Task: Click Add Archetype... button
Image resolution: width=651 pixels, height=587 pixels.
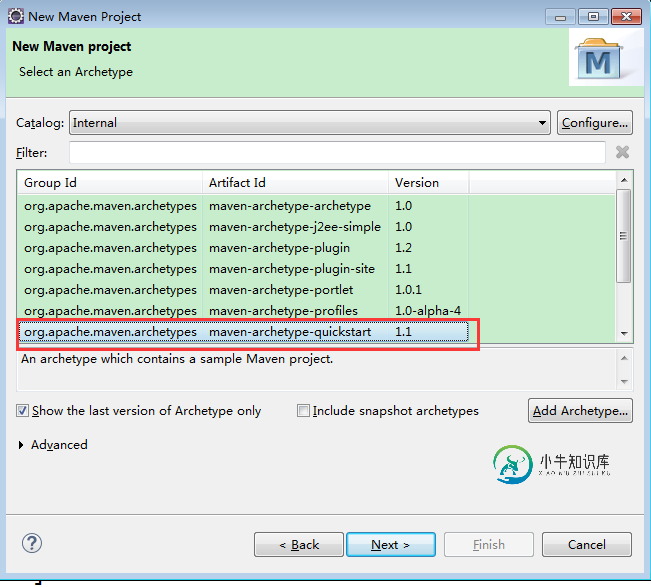Action: click(x=580, y=411)
